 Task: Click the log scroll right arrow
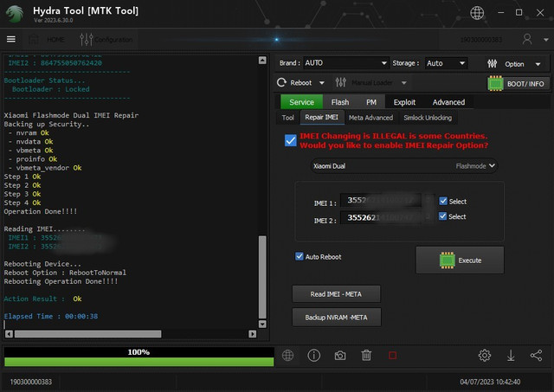252,334
